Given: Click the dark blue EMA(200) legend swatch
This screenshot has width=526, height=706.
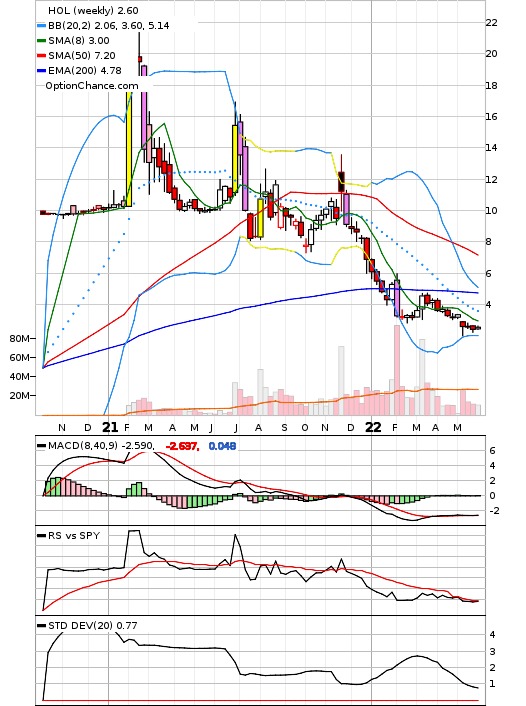Looking at the screenshot, I should tap(41, 71).
